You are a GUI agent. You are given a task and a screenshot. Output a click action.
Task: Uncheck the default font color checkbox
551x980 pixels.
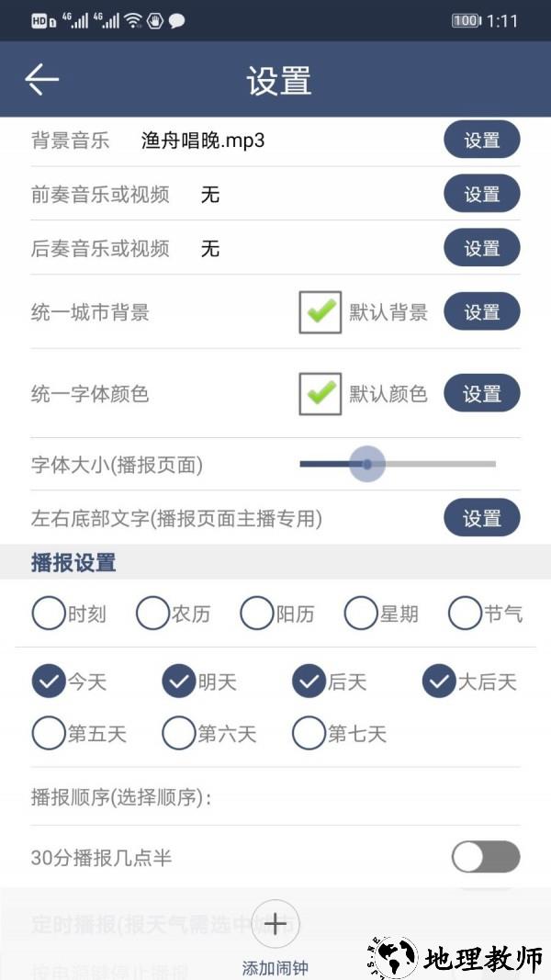(320, 394)
